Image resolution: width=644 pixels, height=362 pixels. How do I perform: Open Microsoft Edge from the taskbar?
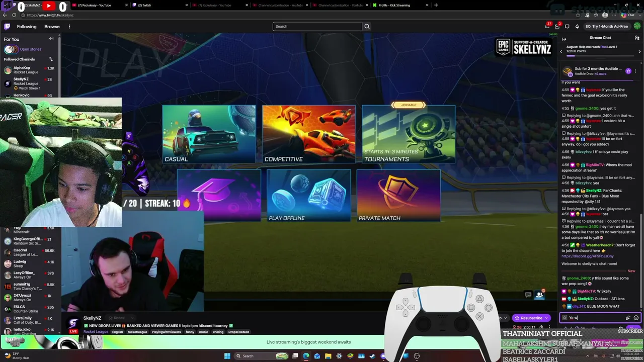(306, 356)
